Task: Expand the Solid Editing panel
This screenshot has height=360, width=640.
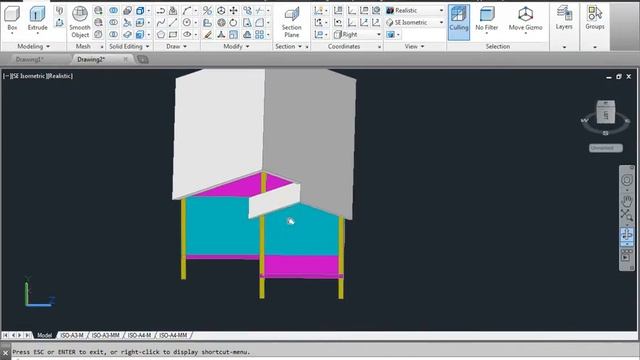Action: [x=129, y=47]
